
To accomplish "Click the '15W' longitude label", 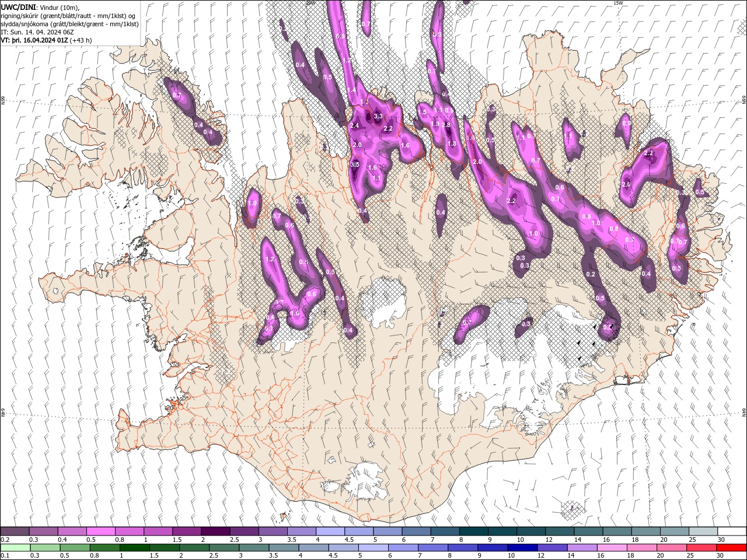I will point(618,3).
